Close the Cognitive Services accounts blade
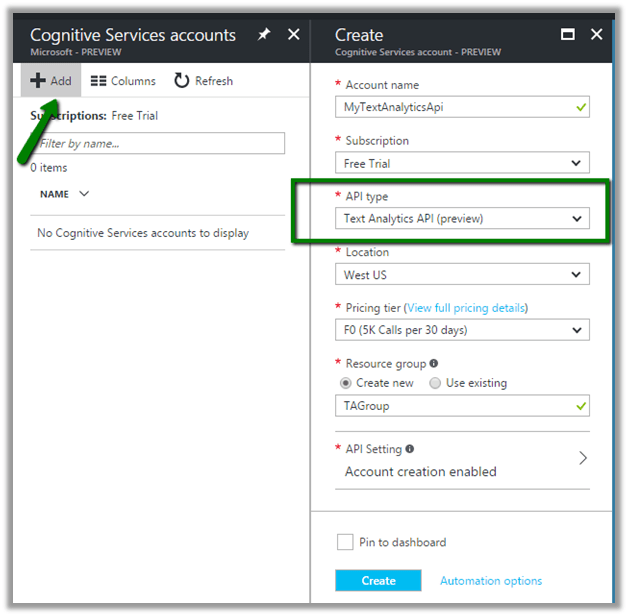The width and height of the screenshot is (628, 616). tap(294, 34)
